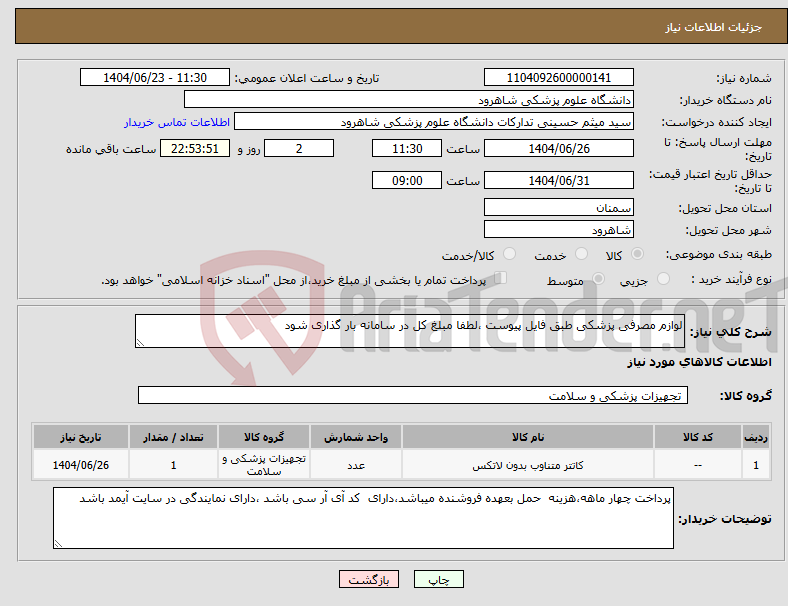Select the کالا radio button
The image size is (788, 606).
tap(637, 254)
